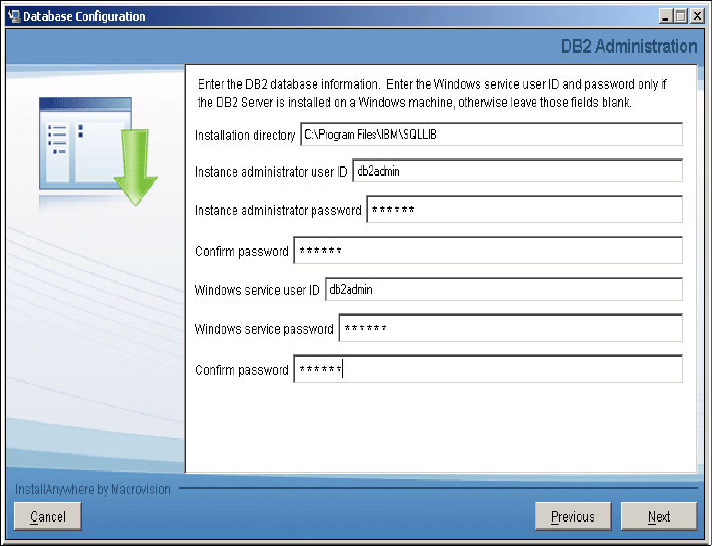Image resolution: width=712 pixels, height=546 pixels.
Task: Focus the Windows service user ID field
Action: 504,289
